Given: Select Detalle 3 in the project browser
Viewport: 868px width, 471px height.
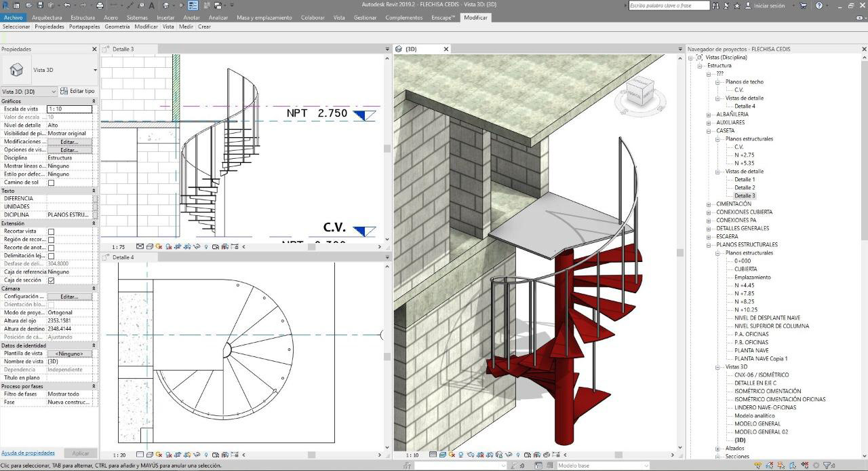Looking at the screenshot, I should click(x=745, y=196).
